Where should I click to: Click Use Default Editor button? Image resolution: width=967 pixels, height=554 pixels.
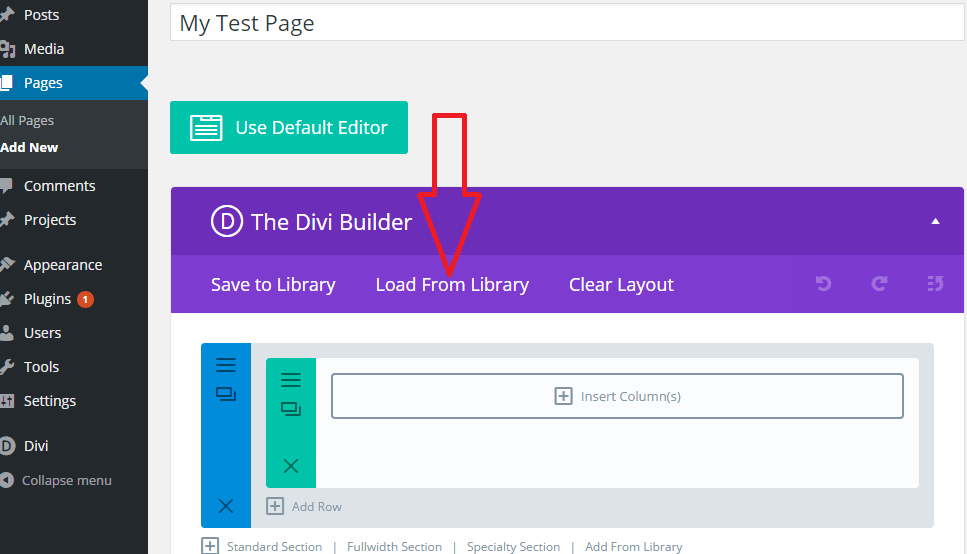click(289, 128)
